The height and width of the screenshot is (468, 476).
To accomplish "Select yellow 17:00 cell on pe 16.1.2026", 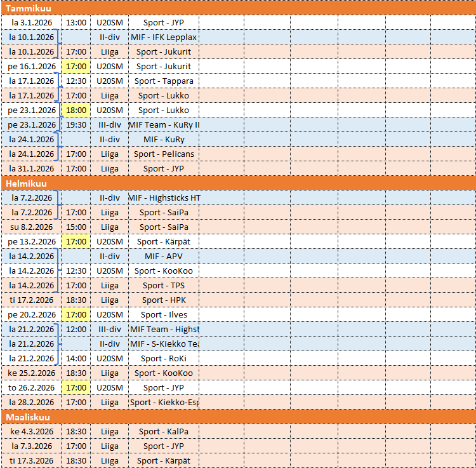I will coord(76,66).
